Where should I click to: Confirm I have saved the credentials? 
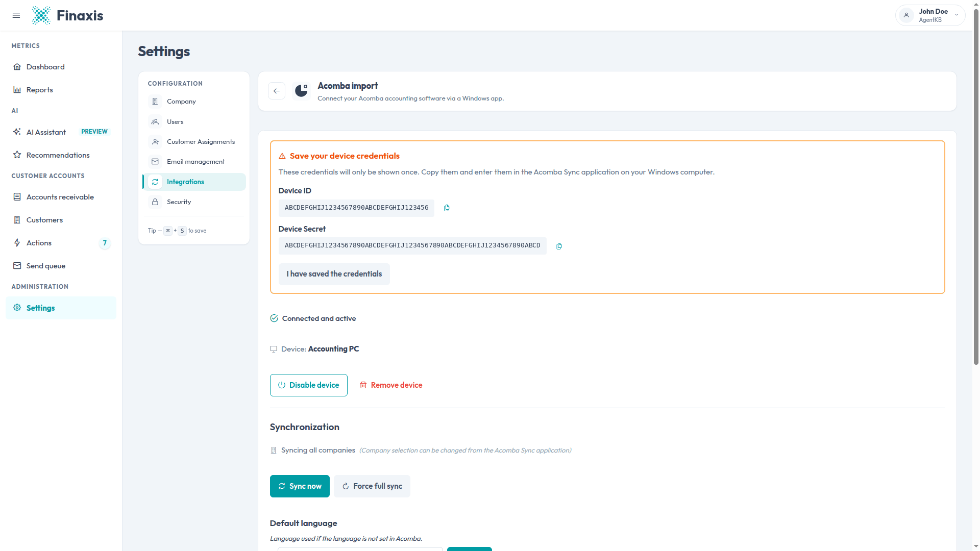click(x=334, y=274)
